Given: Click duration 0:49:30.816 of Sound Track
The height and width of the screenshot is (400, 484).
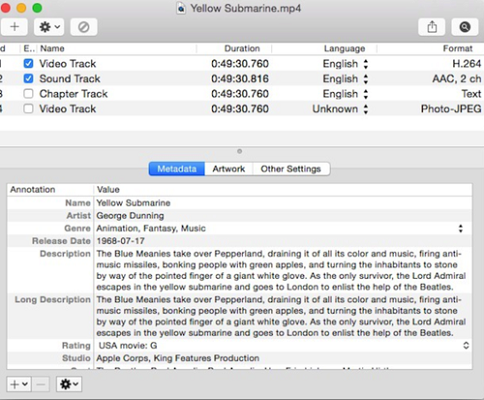Looking at the screenshot, I should [240, 79].
